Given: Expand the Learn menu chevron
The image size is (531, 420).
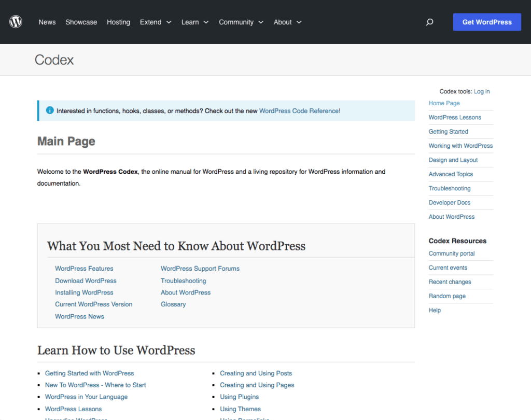Looking at the screenshot, I should click(x=206, y=22).
